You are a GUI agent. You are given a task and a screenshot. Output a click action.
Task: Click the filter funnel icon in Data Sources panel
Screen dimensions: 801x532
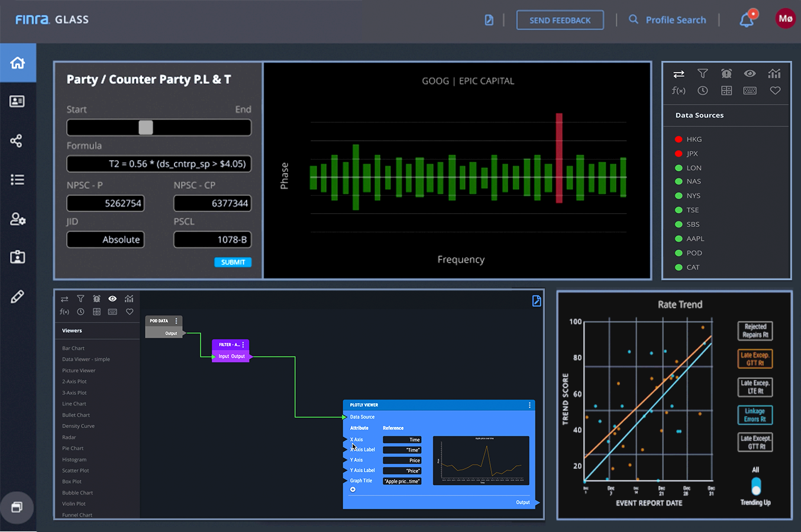703,73
